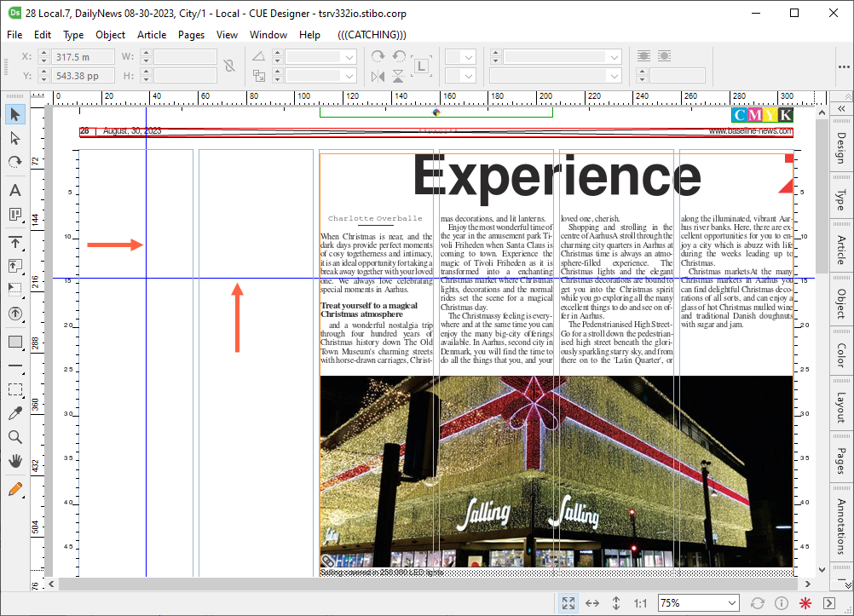Select the Text tool in toolbox
Image resolution: width=854 pixels, height=616 pixels.
point(14,190)
